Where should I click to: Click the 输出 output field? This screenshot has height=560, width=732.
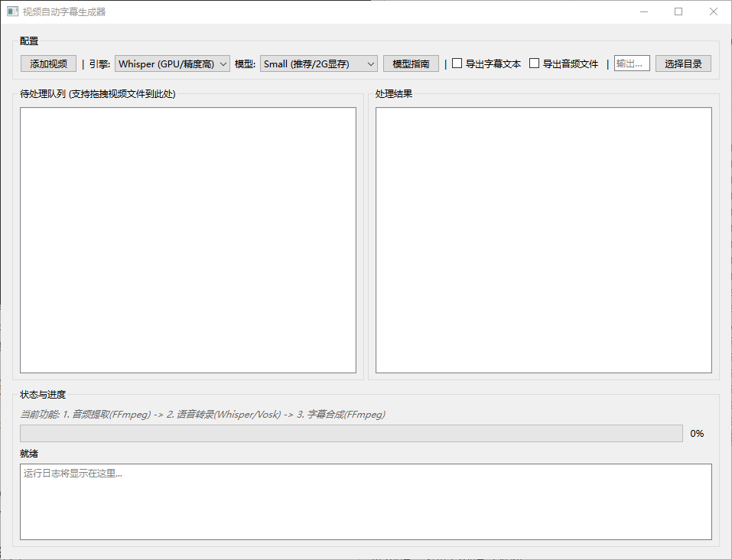(x=632, y=63)
